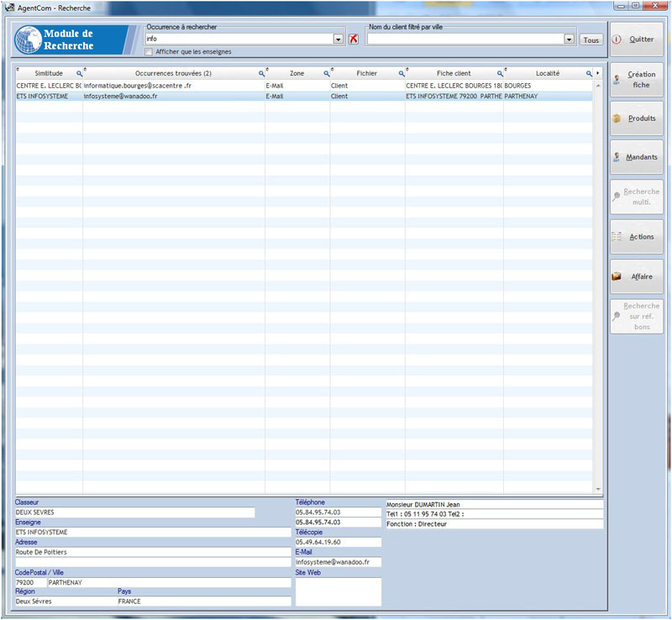Click the Télécopie field 05.49.64.19.60
672x620 pixels.
click(339, 543)
